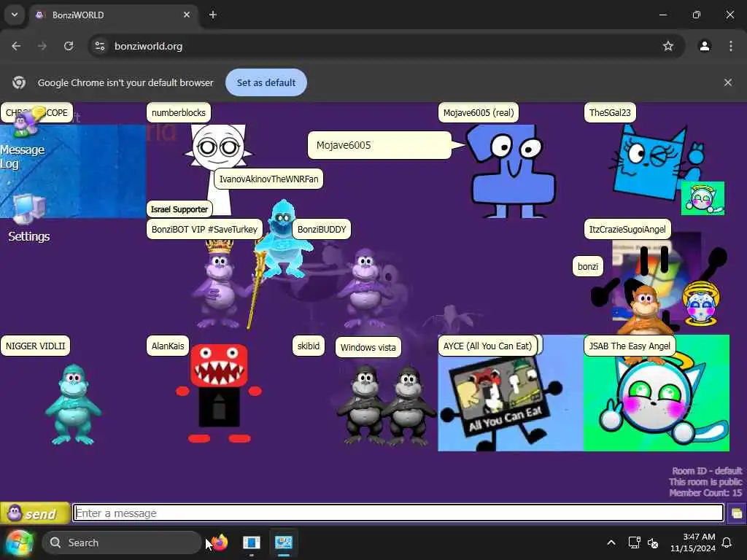
Task: Click the teal gorilla named VIDLII
Action: coord(73,405)
